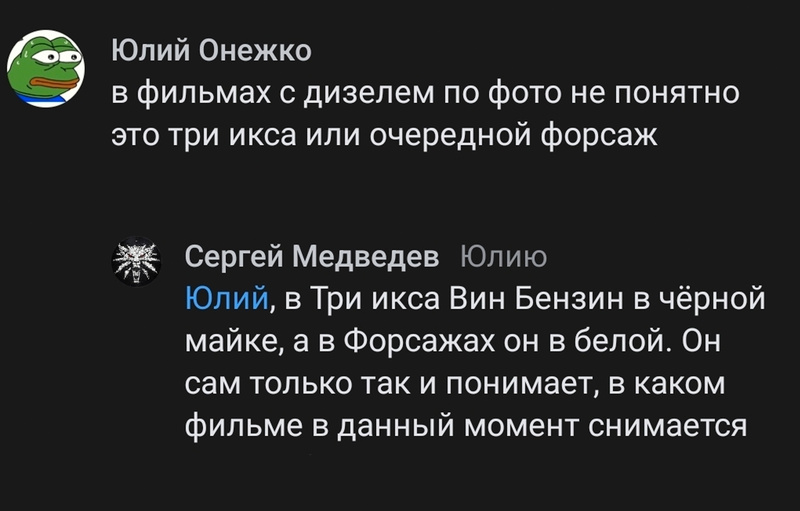Click the line 'это три икса или очередной форсаж'
The width and height of the screenshot is (800, 511).
click(x=384, y=135)
